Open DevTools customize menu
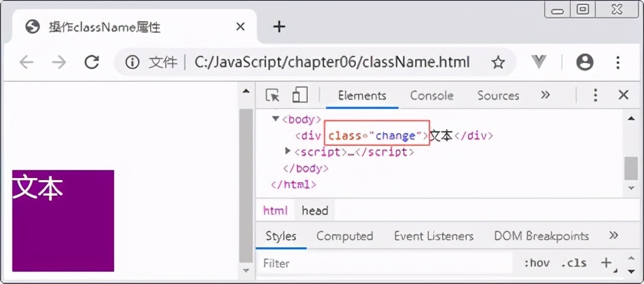The height and width of the screenshot is (284, 644). click(595, 96)
